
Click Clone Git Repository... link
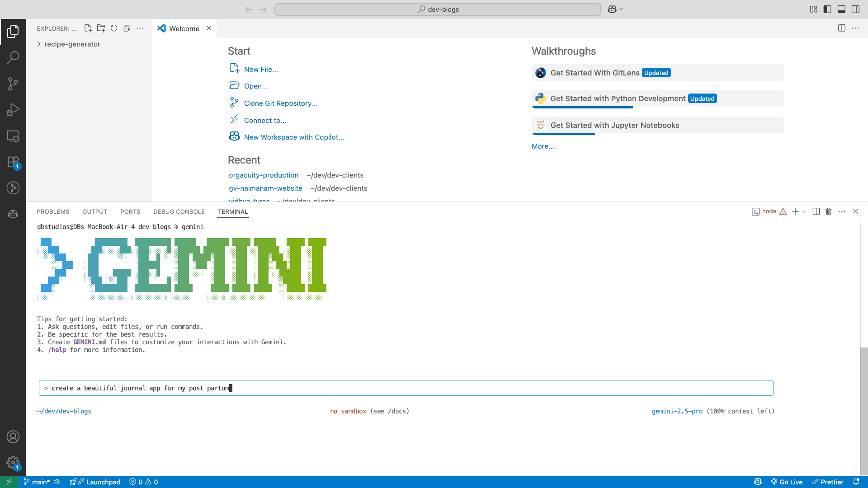(281, 103)
